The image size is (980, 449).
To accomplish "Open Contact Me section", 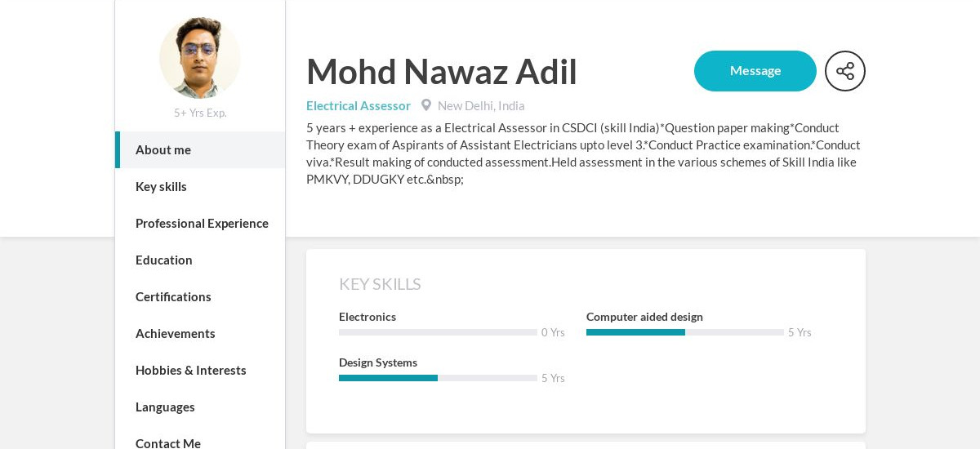I will [x=200, y=440].
